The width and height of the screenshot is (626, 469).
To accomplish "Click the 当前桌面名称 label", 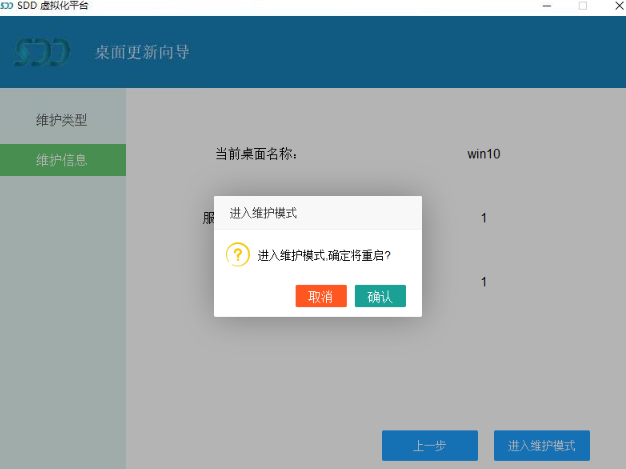I will [256, 154].
